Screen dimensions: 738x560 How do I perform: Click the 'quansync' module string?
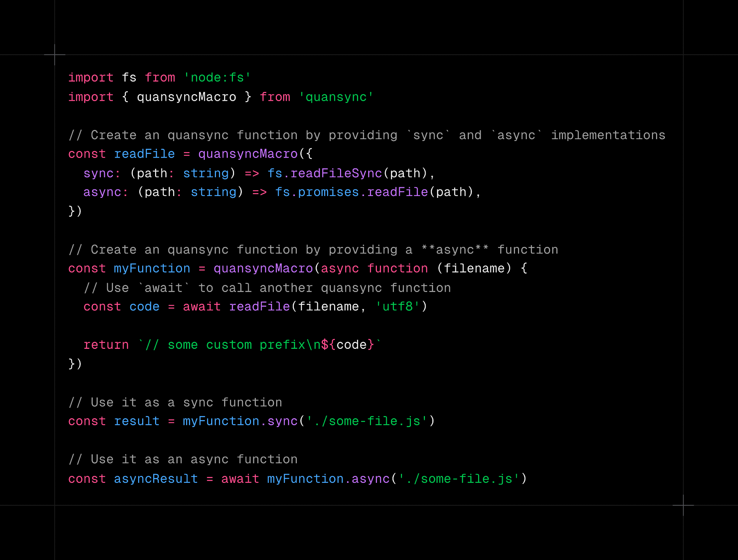[x=336, y=97]
